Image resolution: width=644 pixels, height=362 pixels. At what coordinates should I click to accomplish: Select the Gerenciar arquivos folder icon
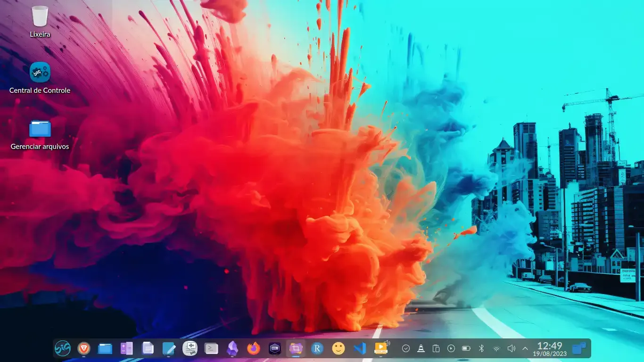pyautogui.click(x=40, y=134)
